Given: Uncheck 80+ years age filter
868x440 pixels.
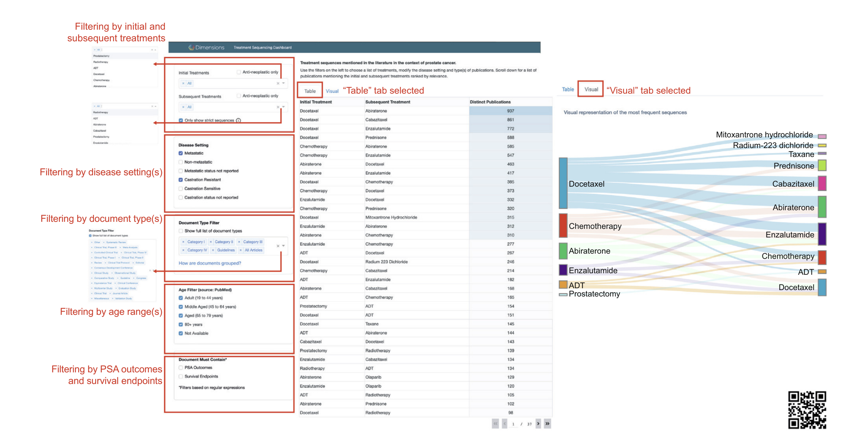Looking at the screenshot, I should pos(181,325).
